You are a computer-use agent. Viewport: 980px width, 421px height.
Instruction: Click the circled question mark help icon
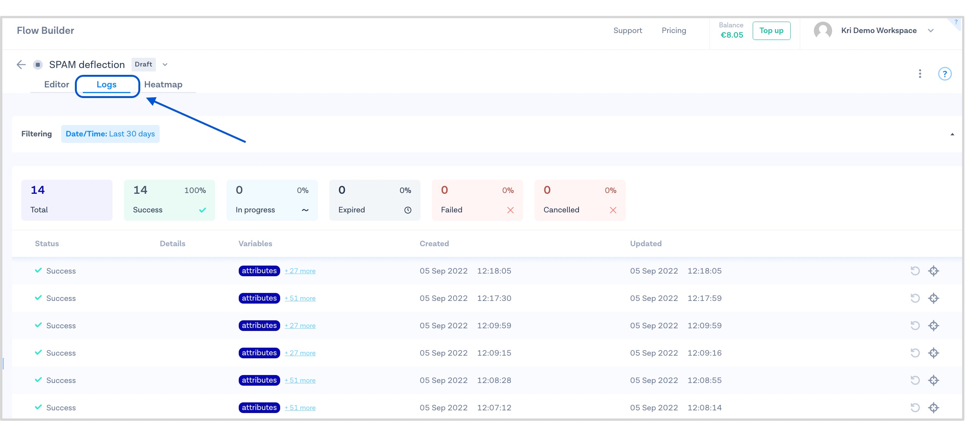point(945,74)
